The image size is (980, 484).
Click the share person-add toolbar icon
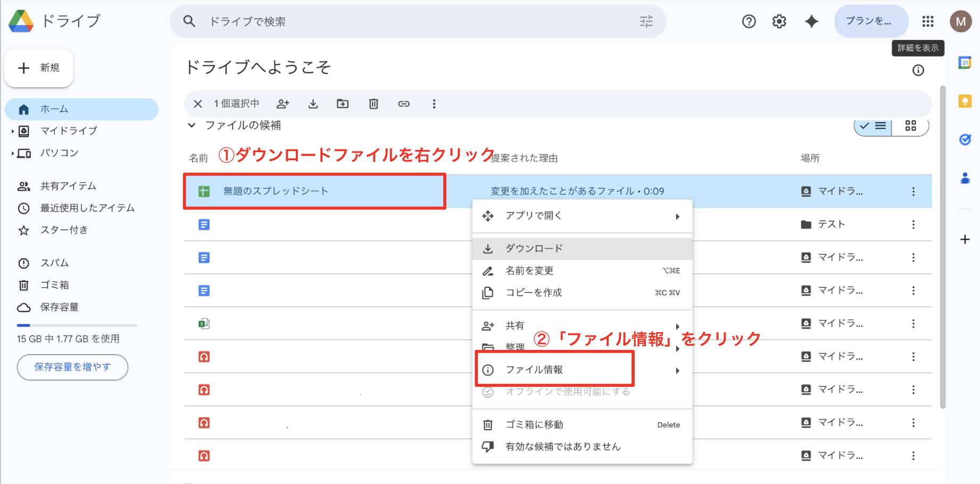coord(283,104)
